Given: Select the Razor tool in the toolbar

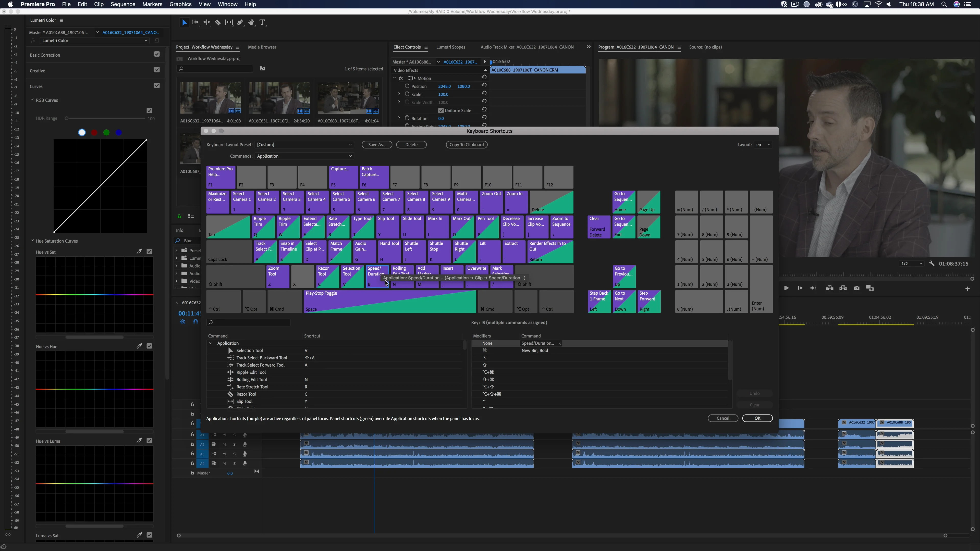Looking at the screenshot, I should click(218, 22).
